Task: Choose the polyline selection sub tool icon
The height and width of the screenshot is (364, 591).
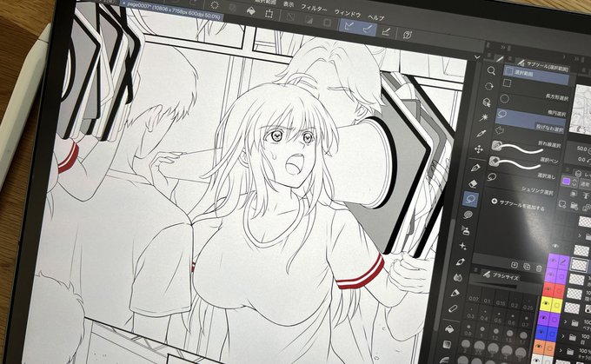Action: [x=499, y=130]
